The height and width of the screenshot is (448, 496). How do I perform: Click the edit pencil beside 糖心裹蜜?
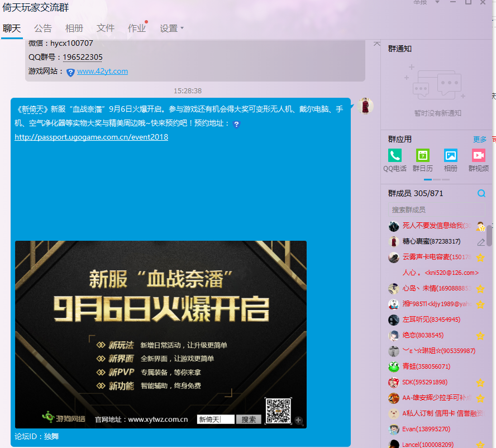[x=481, y=242]
